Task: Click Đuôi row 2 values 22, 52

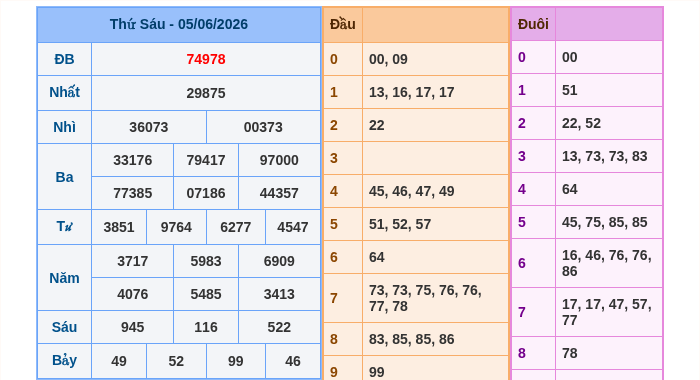Action: point(581,124)
